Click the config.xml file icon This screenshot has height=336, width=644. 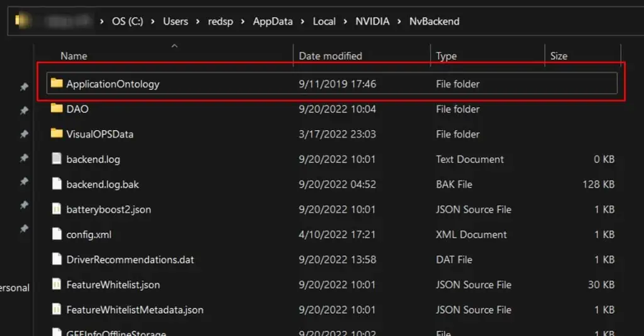click(57, 235)
